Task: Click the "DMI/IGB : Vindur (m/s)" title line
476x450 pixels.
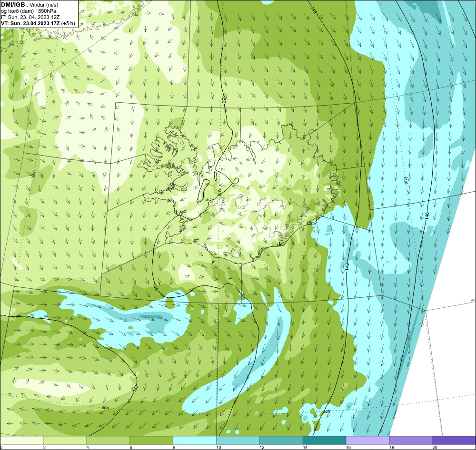Action: tap(30, 5)
